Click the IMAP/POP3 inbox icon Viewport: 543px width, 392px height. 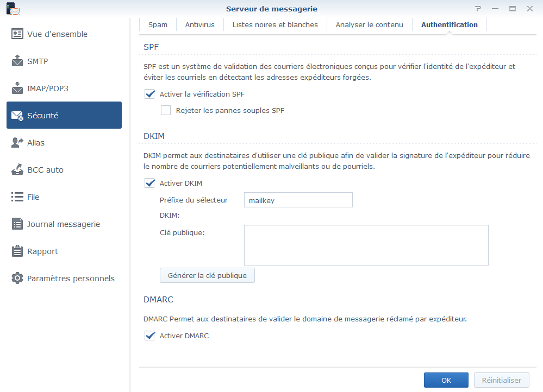pyautogui.click(x=17, y=88)
